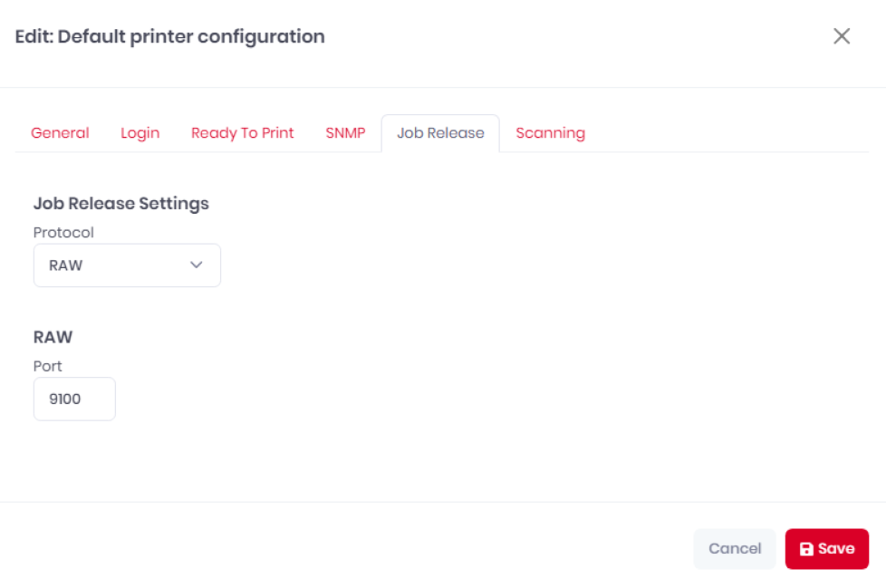Click the 9100 value in the Port box
This screenshot has height=588, width=886.
point(65,400)
